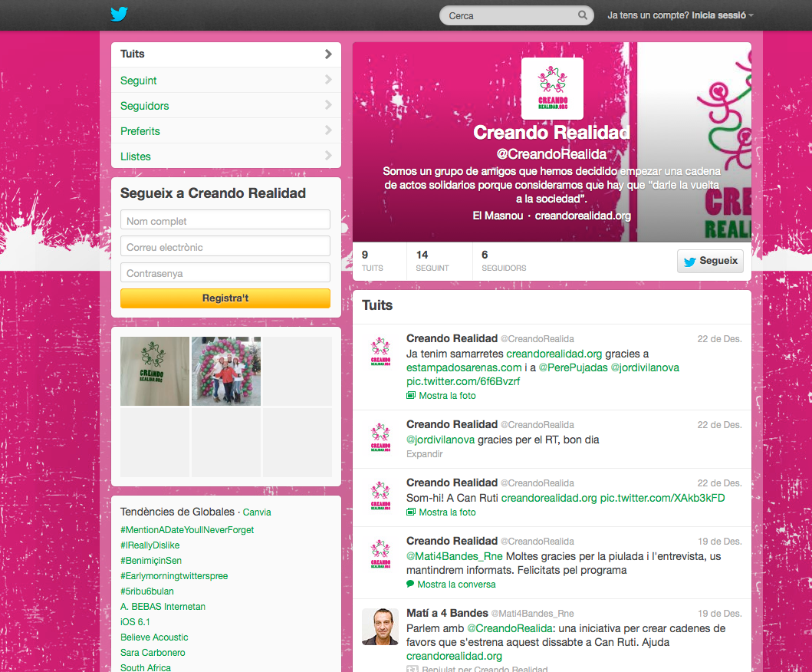Open the balloon arch photo thumbnail
Image resolution: width=812 pixels, height=672 pixels.
coord(226,371)
